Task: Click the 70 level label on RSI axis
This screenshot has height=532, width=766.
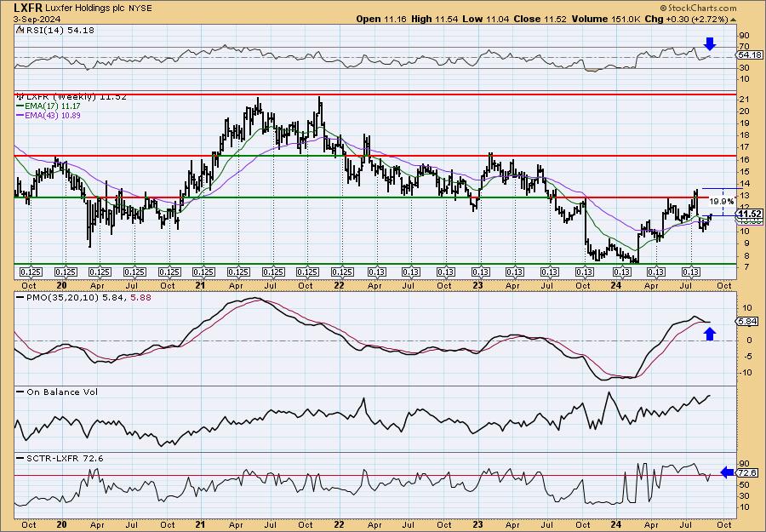Action: pos(745,47)
